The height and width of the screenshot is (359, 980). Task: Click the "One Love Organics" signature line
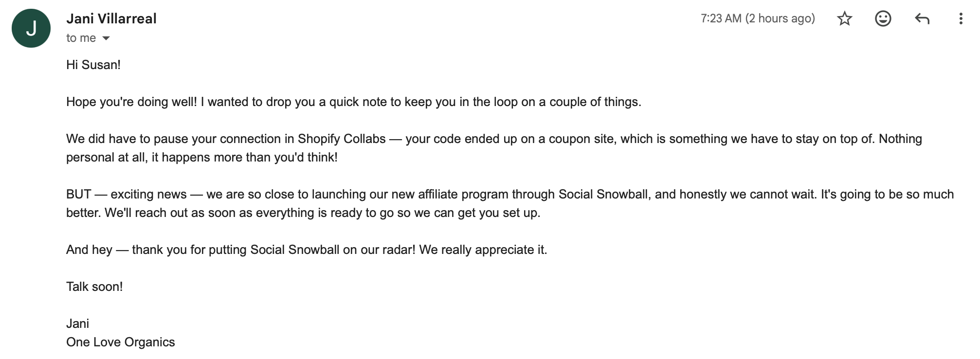tap(120, 342)
